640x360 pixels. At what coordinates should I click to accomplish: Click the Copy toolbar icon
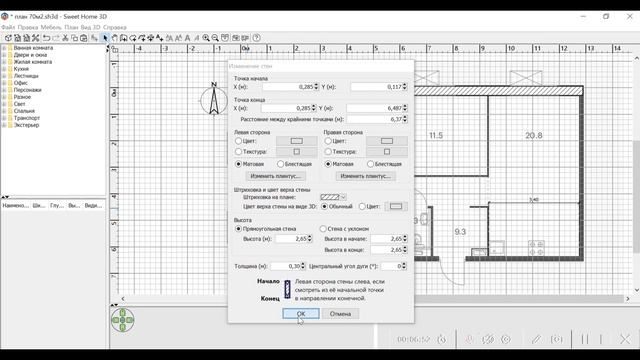pyautogui.click(x=74, y=38)
